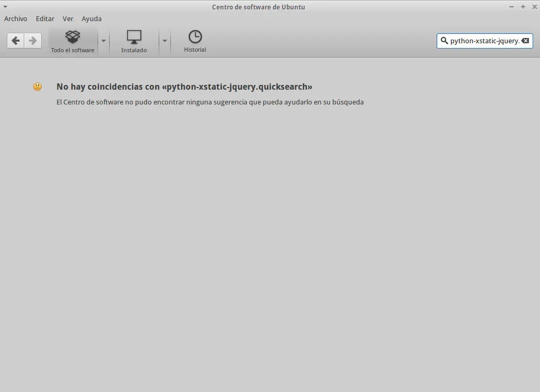Click the 'El Centro de software no pudo' message

(210, 102)
